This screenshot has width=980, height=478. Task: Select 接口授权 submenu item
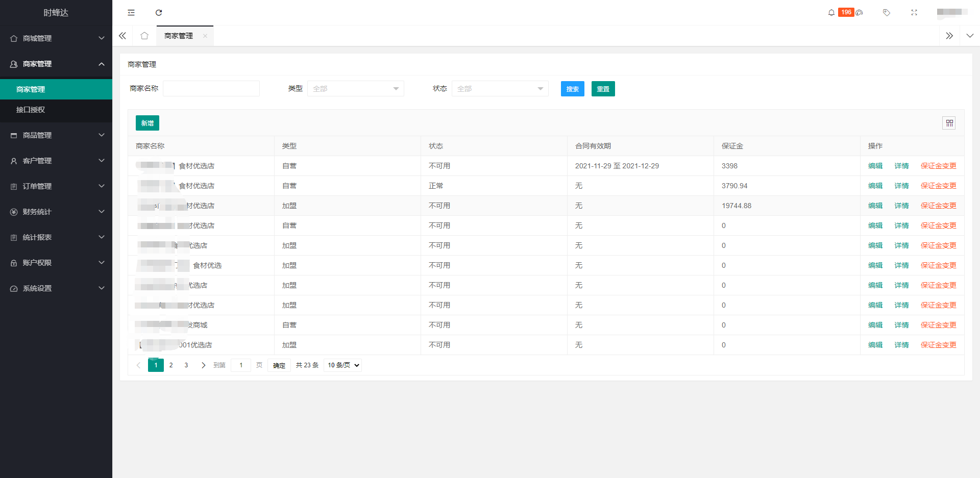(56, 110)
